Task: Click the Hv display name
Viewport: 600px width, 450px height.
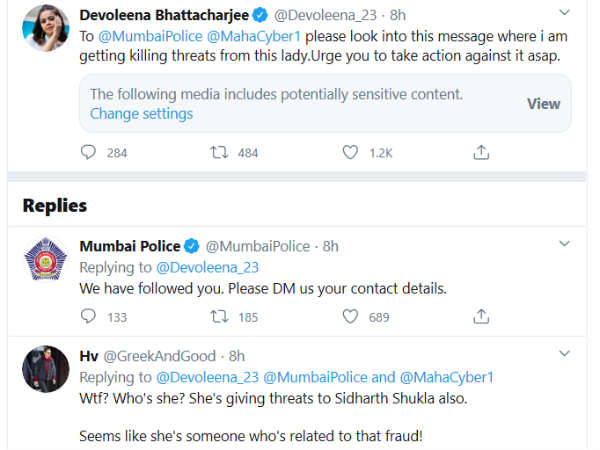Action: [89, 355]
